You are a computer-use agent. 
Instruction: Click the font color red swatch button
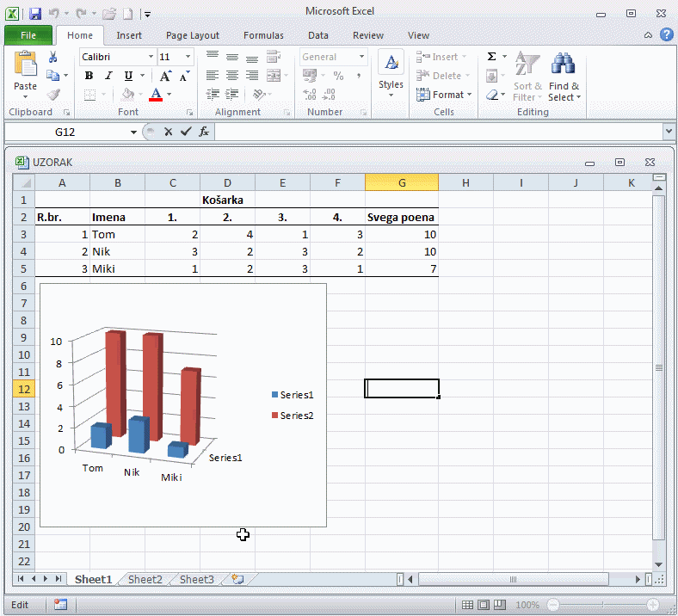click(x=156, y=95)
